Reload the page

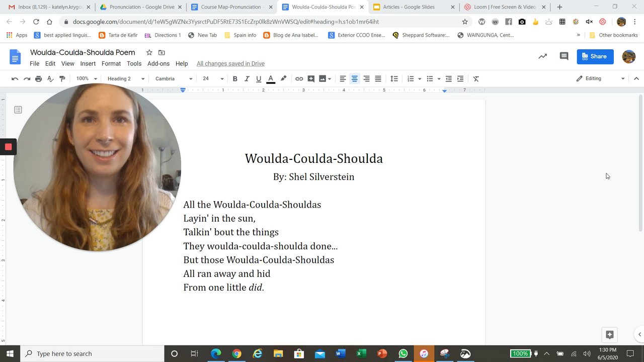(x=36, y=22)
